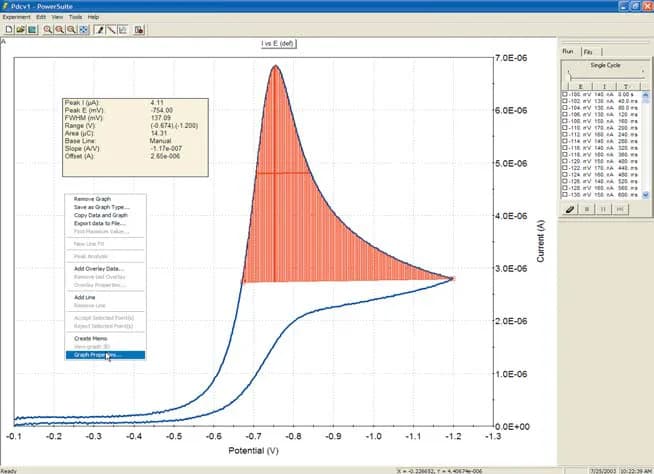Check the -110 mV data row checkbox
Image resolution: width=654 pixels, height=474 pixels.
[565, 128]
